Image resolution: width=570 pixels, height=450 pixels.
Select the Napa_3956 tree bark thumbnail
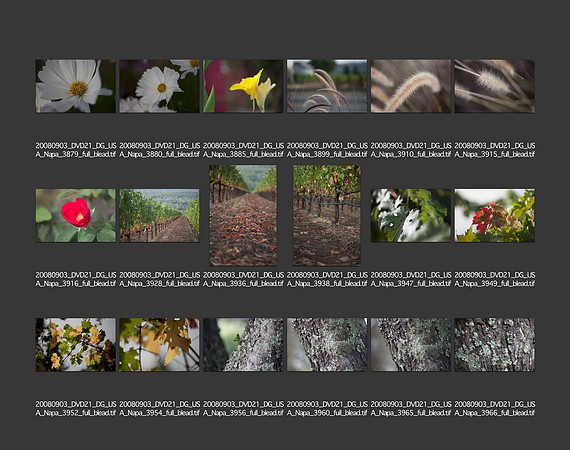click(x=243, y=345)
